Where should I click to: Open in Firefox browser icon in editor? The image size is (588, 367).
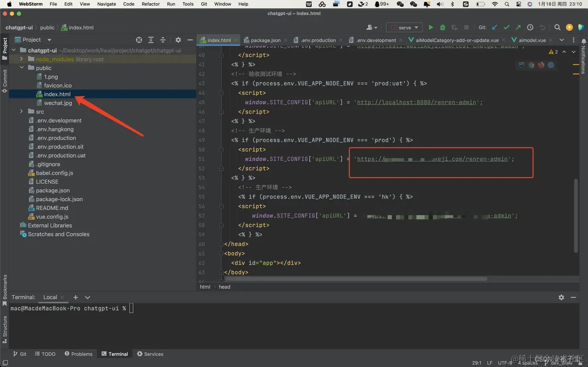click(x=541, y=65)
